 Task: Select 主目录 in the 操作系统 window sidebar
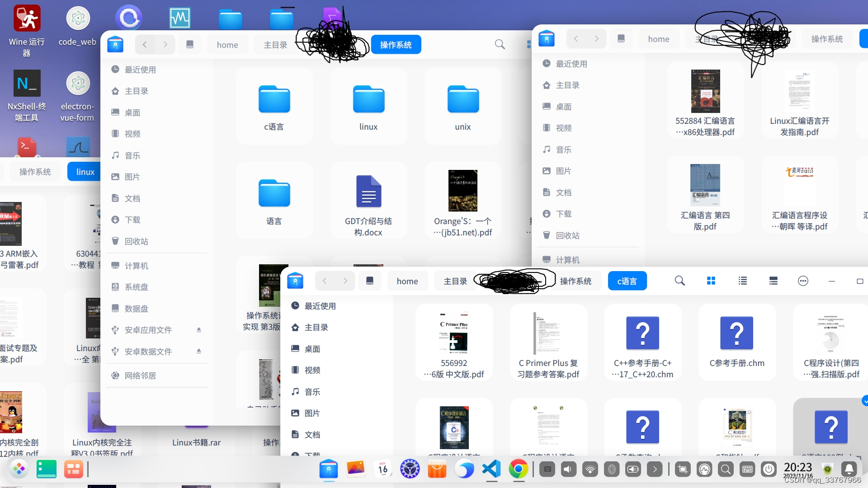click(x=156, y=91)
